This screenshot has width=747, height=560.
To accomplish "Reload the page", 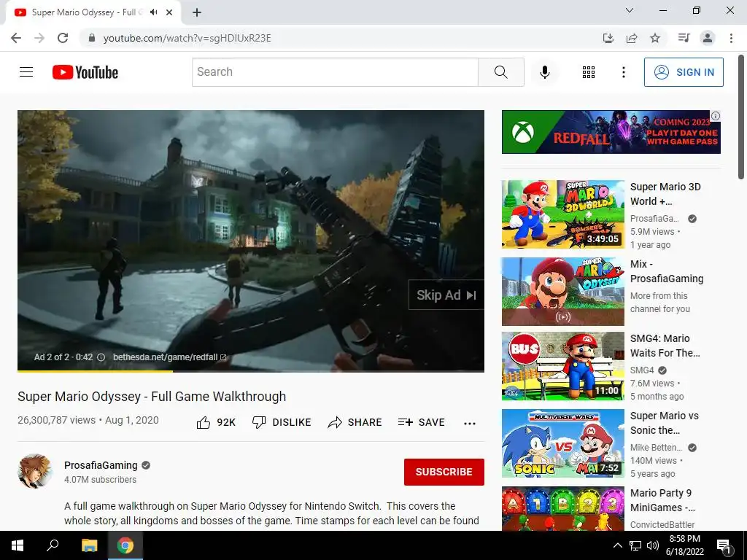I will [63, 38].
